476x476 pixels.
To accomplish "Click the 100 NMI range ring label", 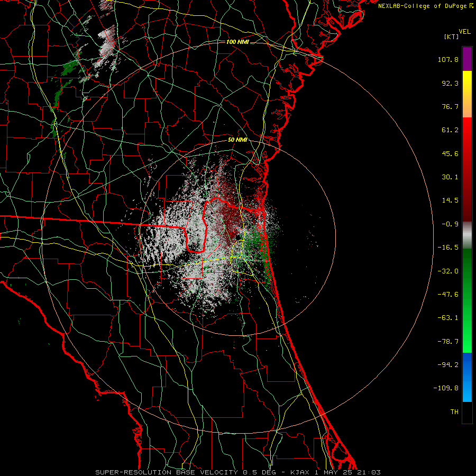I will pos(237,42).
